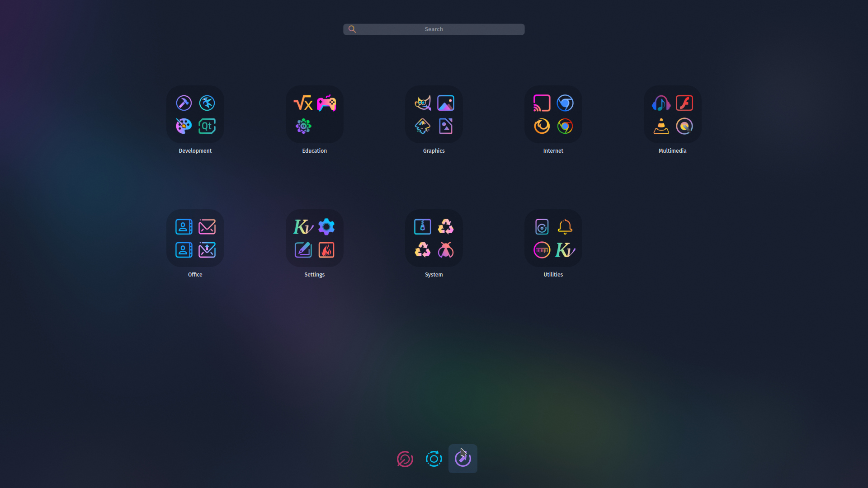Open the LibreOffice Draw document icon in Graphics
Image resolution: width=868 pixels, height=488 pixels.
[x=446, y=126]
